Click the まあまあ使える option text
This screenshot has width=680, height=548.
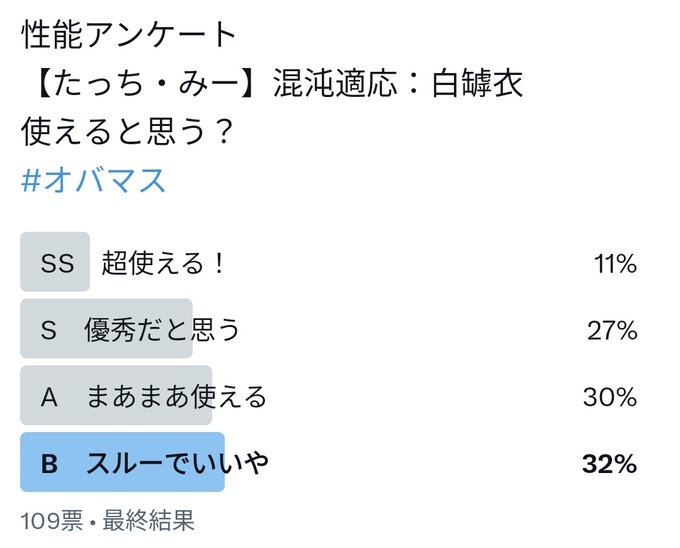(x=176, y=396)
